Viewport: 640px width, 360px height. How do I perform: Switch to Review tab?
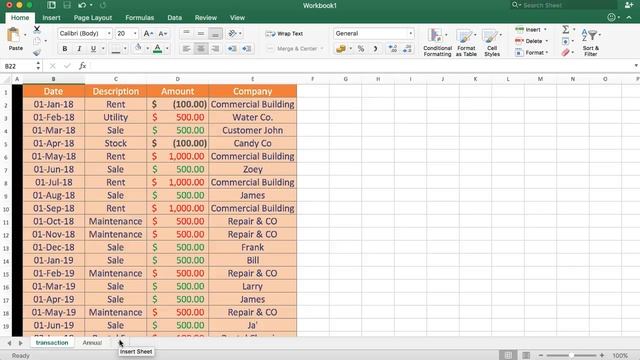[x=206, y=18]
